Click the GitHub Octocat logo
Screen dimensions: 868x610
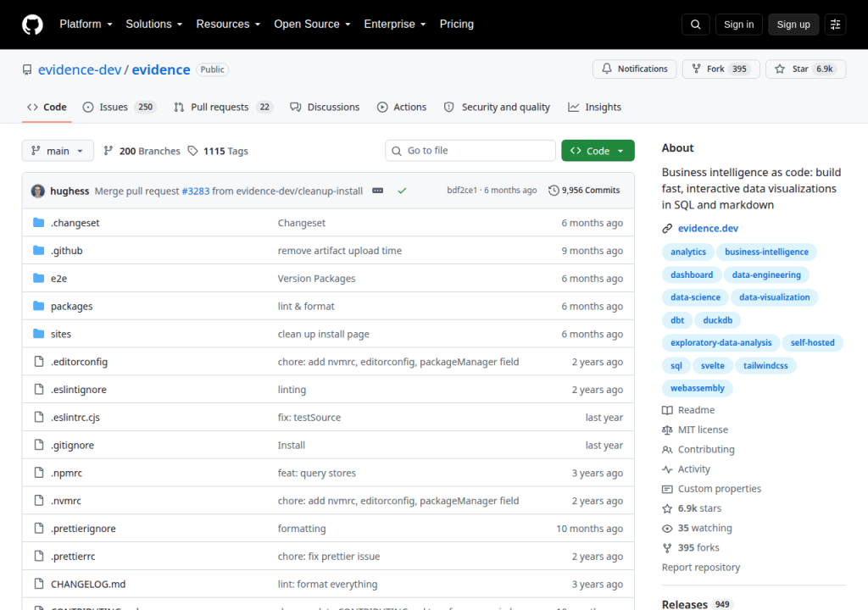click(32, 25)
